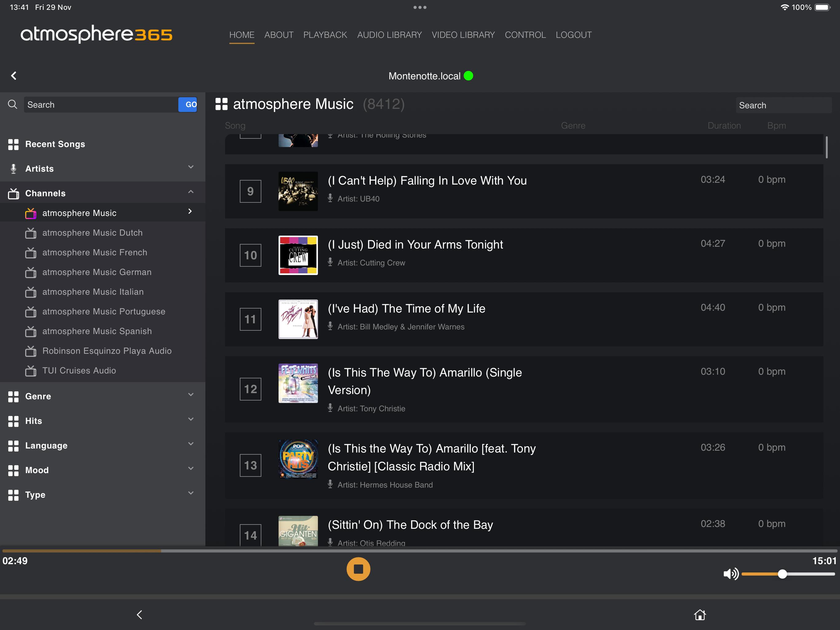The width and height of the screenshot is (840, 630).
Task: Select the atmosphere Music French channel icon
Action: point(31,253)
